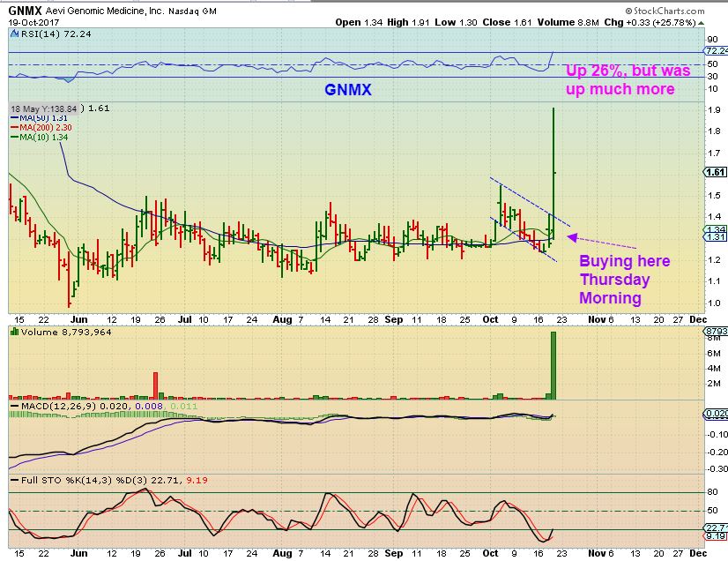Click the Oct 19 breakout price bar spiking to 1.9
Viewport: 728px width, 561px height.
tap(553, 174)
